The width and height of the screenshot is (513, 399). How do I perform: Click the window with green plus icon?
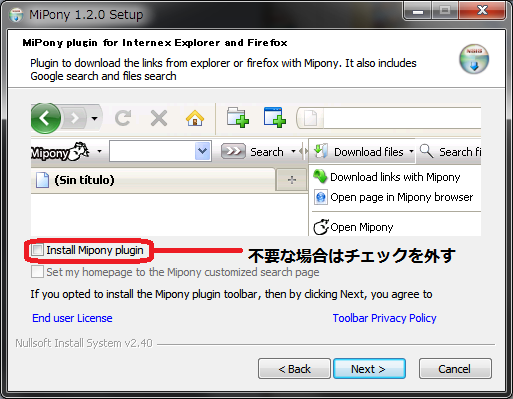(275, 117)
